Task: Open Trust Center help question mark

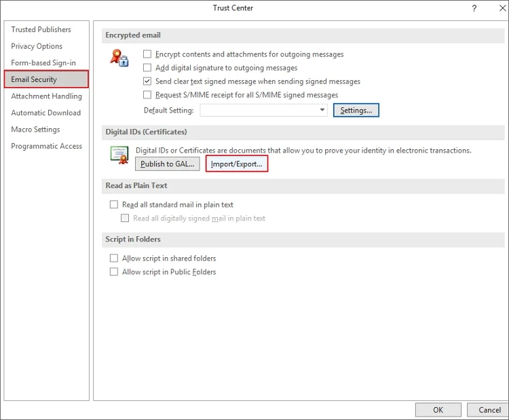Action: (474, 8)
